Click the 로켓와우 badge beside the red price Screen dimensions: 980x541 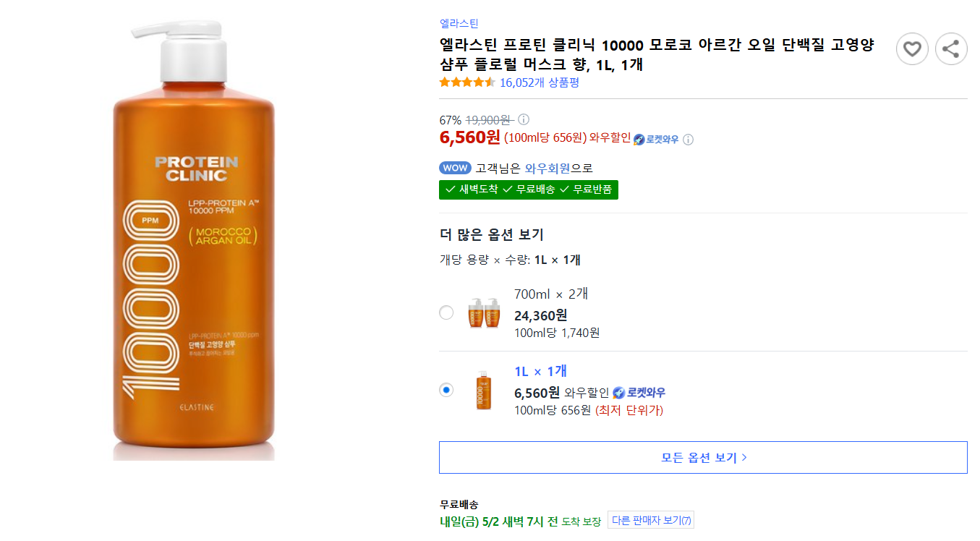[x=657, y=140]
